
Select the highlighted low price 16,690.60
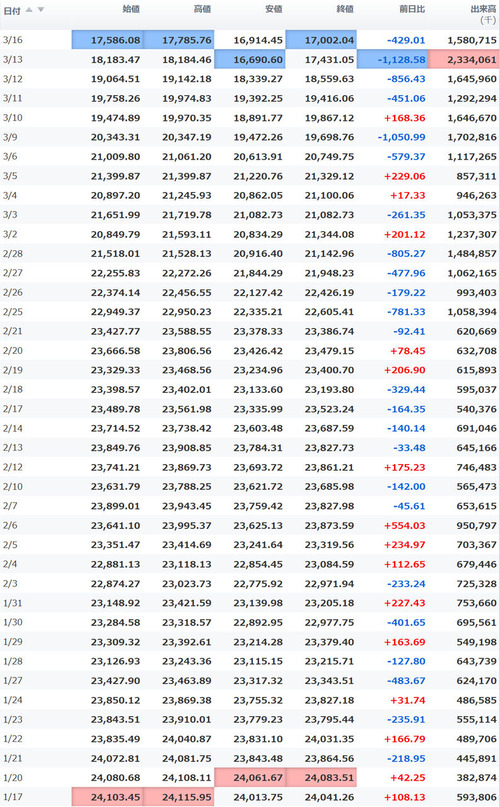tap(250, 59)
